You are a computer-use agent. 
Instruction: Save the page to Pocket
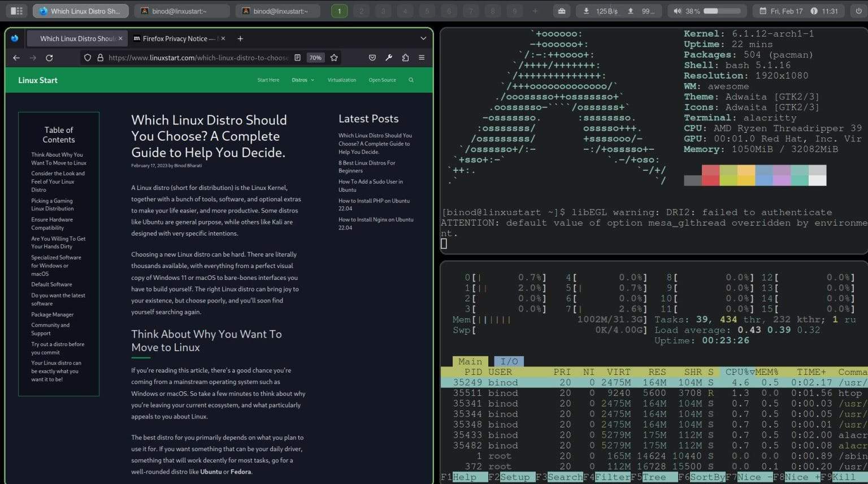point(372,57)
